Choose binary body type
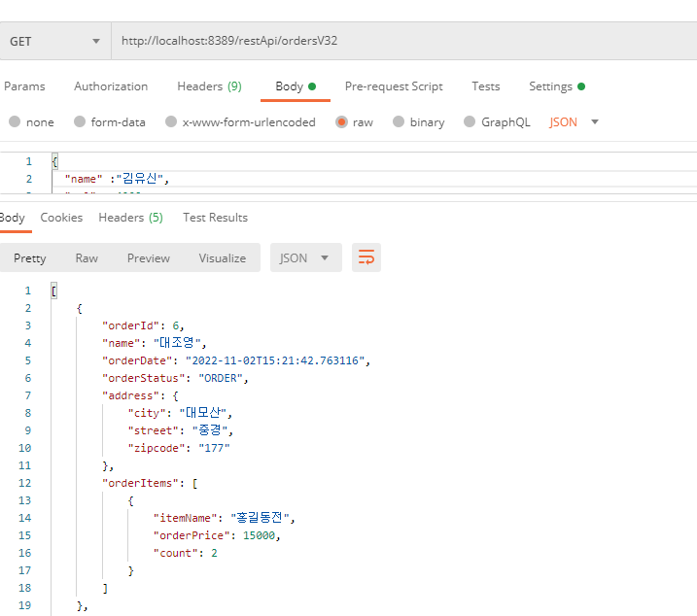 [419, 121]
